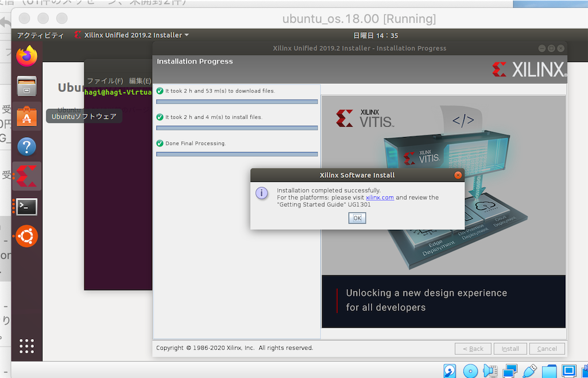Click the VirtualBox shared folders status icon
Image resolution: width=588 pixels, height=378 pixels.
coord(549,371)
